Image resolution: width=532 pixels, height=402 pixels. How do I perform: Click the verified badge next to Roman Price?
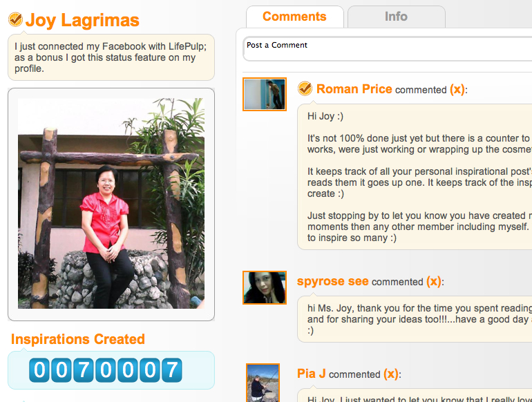[305, 89]
